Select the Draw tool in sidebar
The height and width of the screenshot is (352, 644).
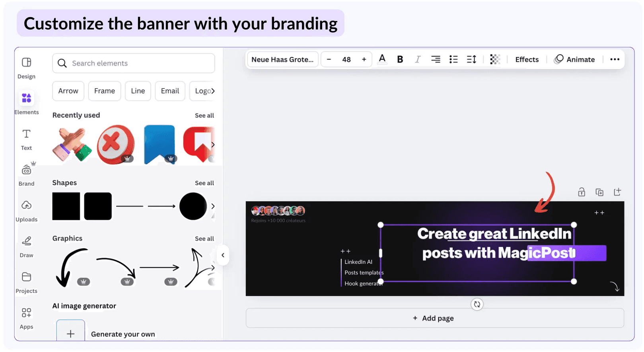tap(27, 246)
